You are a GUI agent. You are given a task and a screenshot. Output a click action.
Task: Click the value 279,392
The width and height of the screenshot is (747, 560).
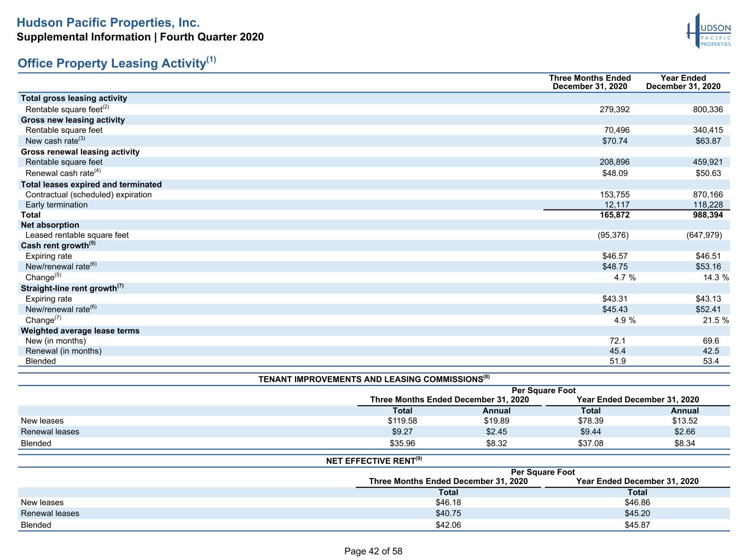(x=615, y=109)
